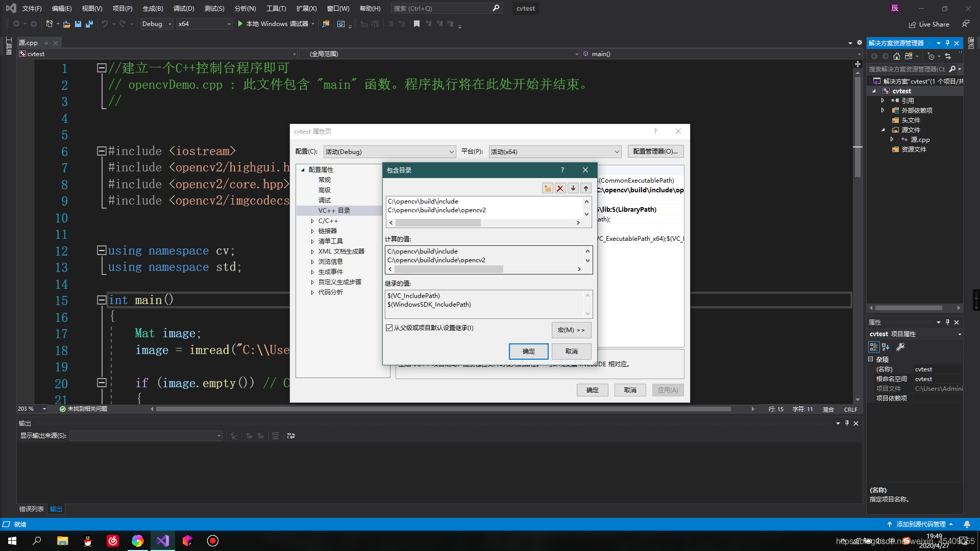Click the Save icon in the main toolbar
This screenshot has width=980, height=551.
point(78,24)
